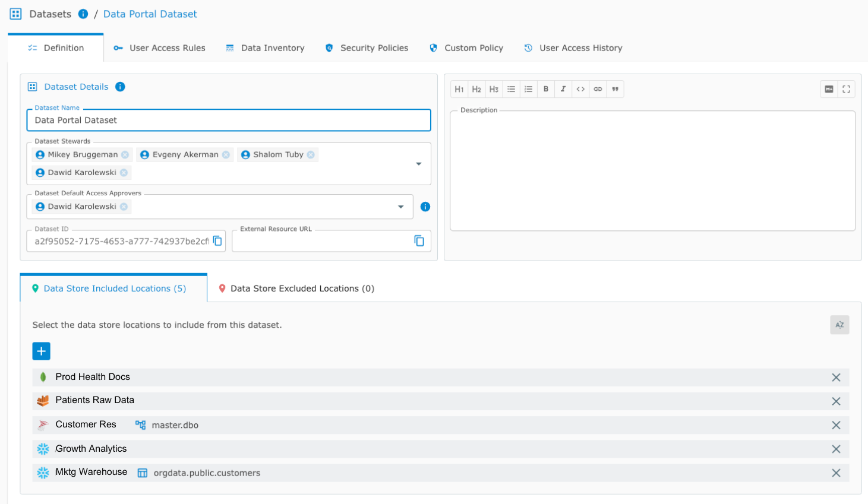Click the blue plus add location button
Viewport: 868px width, 504px height.
[x=41, y=351]
